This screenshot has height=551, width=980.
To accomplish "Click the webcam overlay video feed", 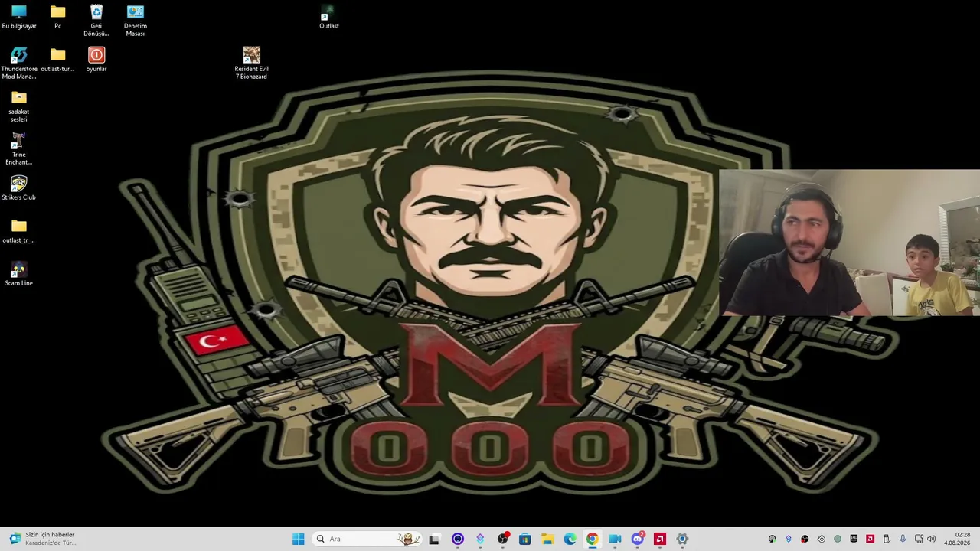I will click(x=850, y=243).
